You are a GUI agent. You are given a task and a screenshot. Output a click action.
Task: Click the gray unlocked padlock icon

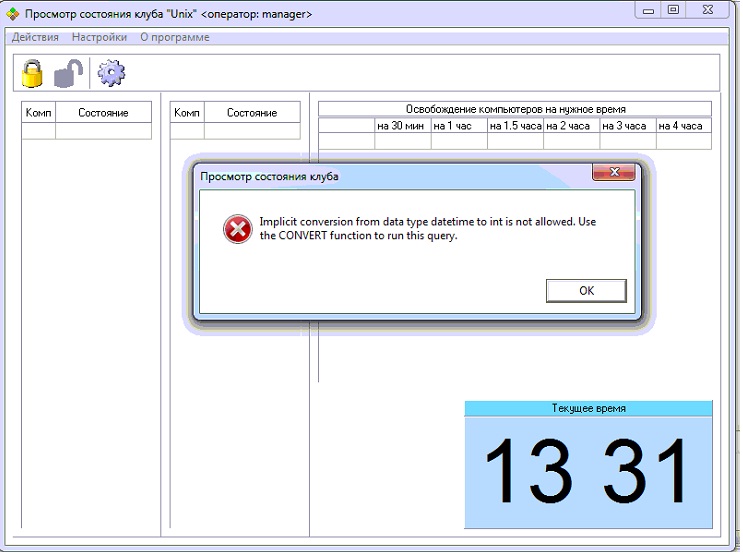[x=68, y=73]
